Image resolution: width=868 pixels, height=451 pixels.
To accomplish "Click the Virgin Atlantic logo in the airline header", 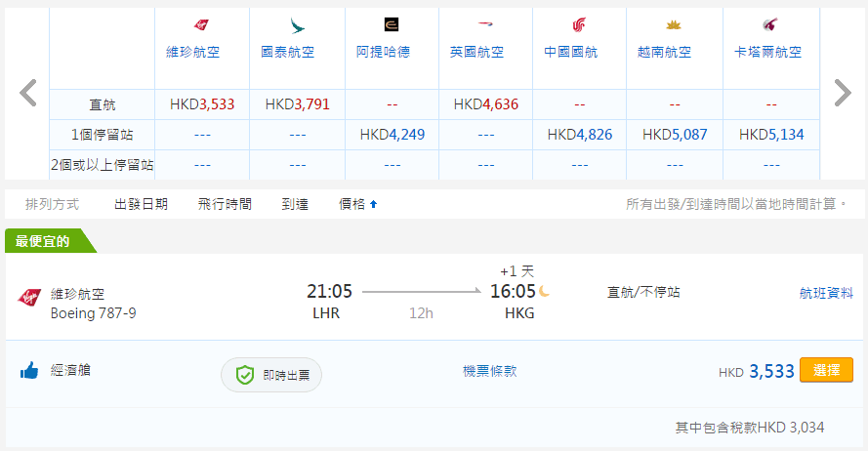I will 201,24.
